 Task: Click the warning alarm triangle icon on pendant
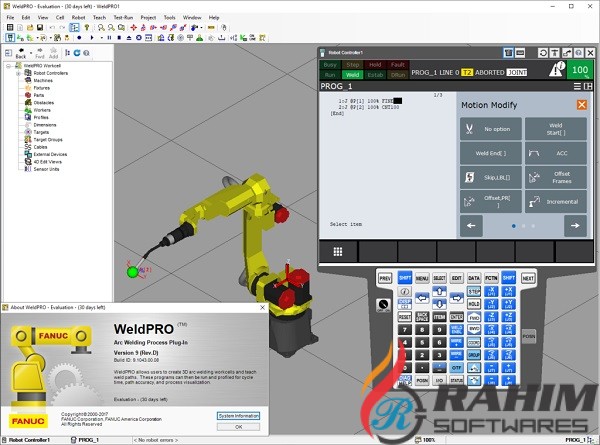tap(557, 69)
